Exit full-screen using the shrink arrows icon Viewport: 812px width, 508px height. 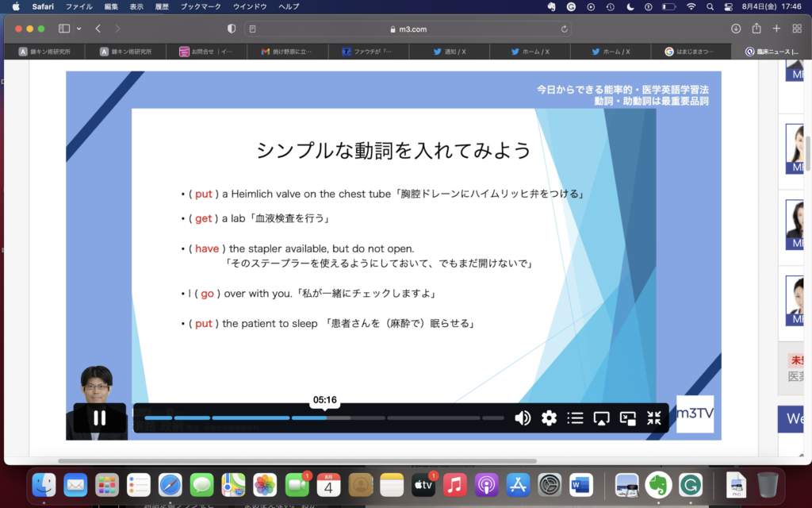coord(654,418)
